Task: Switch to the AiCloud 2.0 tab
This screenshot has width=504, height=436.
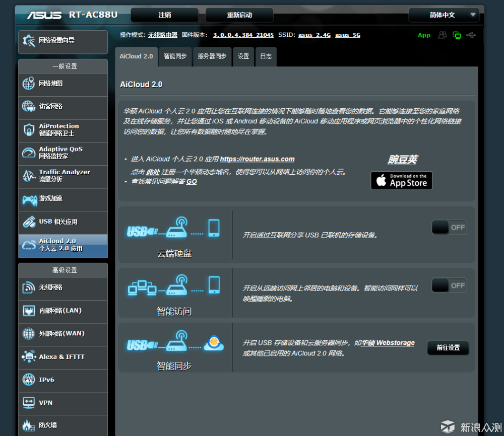Action: 136,56
